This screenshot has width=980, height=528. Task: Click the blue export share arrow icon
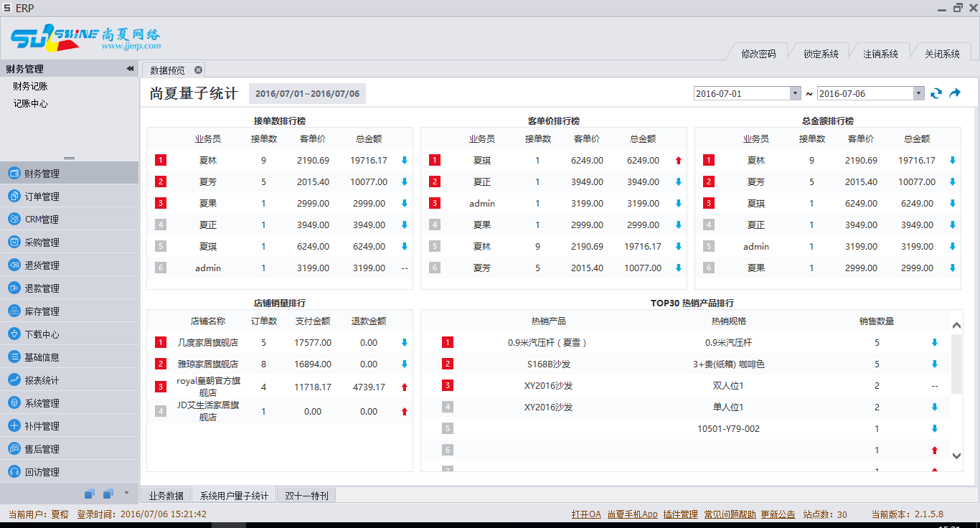(x=954, y=93)
